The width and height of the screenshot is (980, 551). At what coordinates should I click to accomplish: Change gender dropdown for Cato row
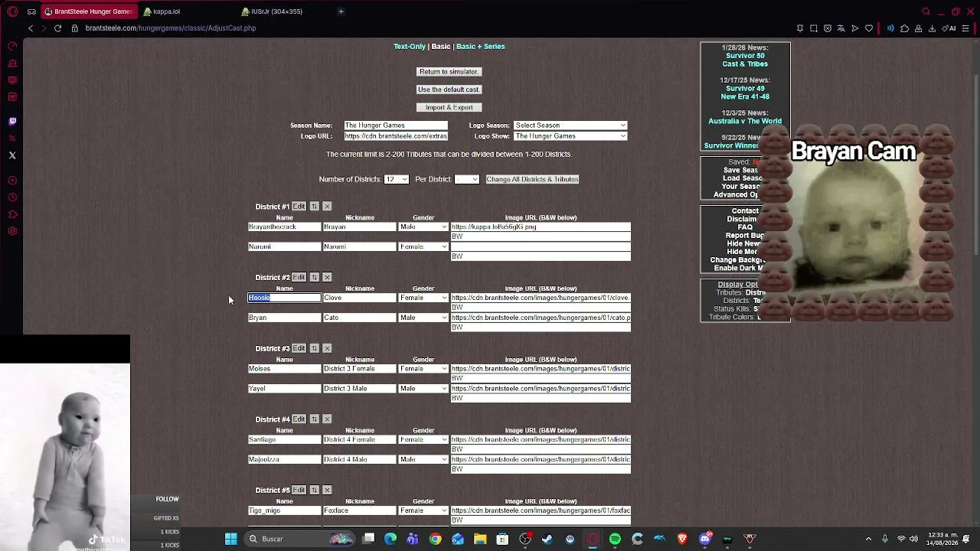(423, 318)
